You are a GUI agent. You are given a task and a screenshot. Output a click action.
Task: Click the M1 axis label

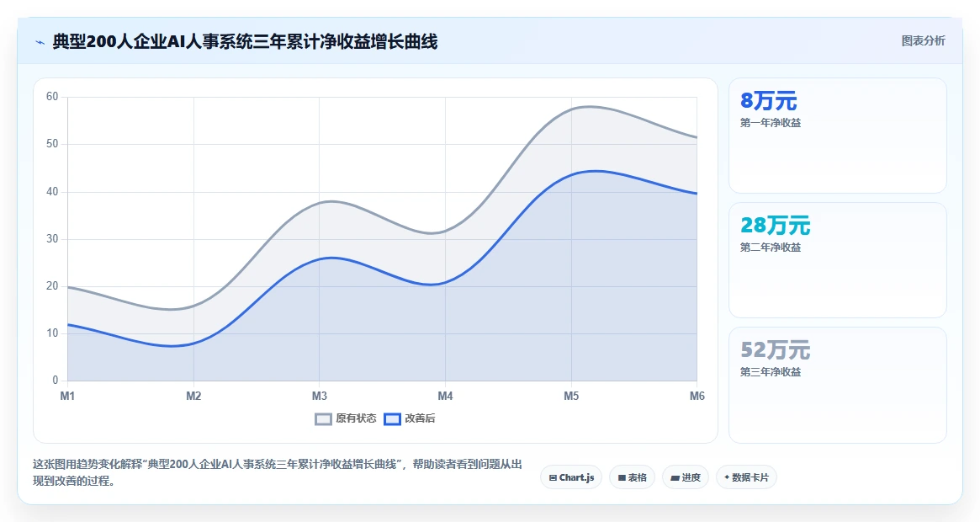[67, 397]
